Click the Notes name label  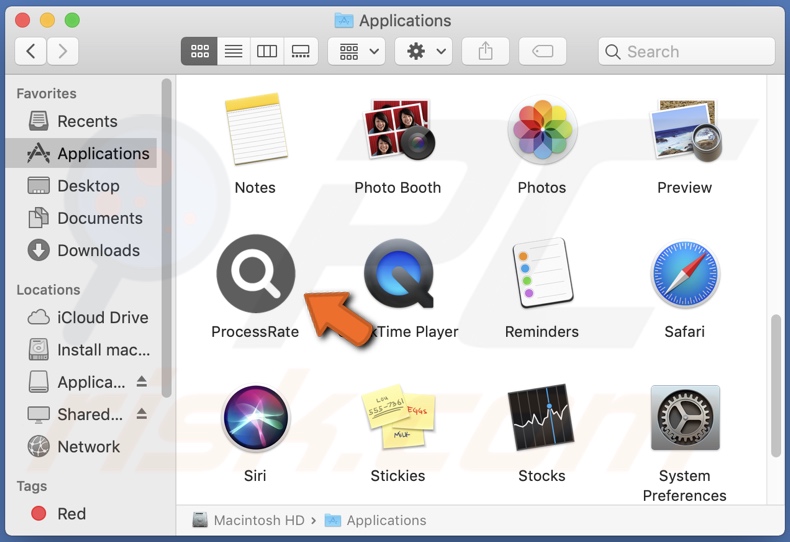(255, 187)
